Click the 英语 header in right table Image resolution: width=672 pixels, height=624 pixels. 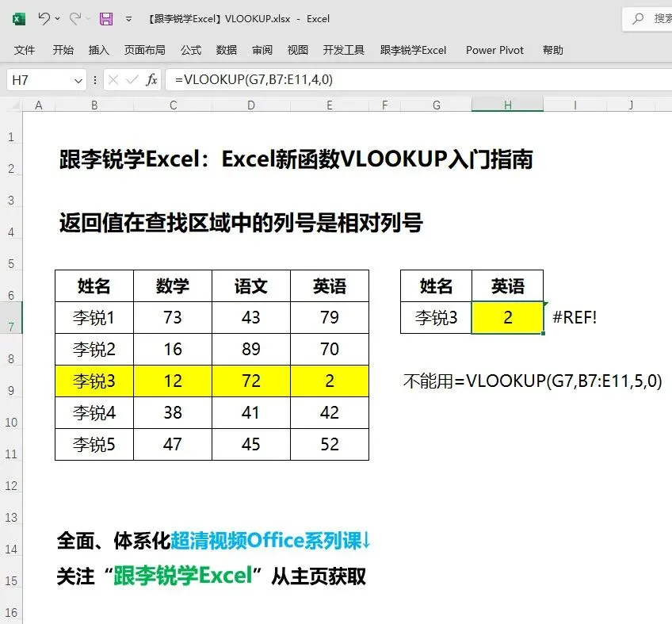click(x=507, y=286)
